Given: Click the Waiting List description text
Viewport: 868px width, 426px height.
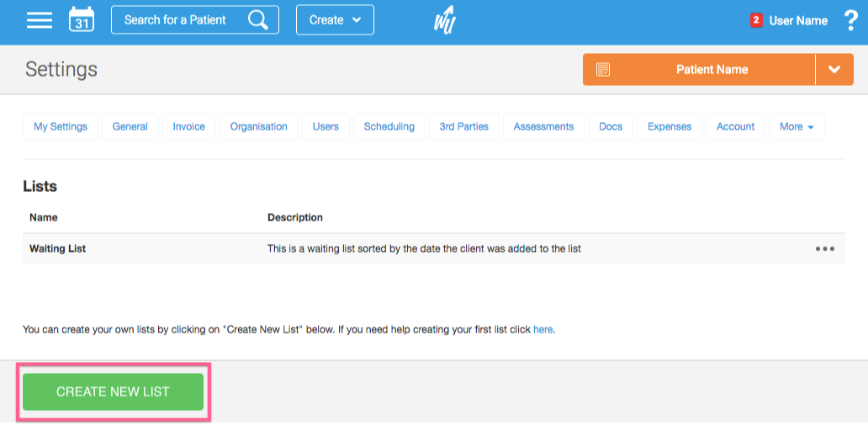Looking at the screenshot, I should click(x=424, y=248).
